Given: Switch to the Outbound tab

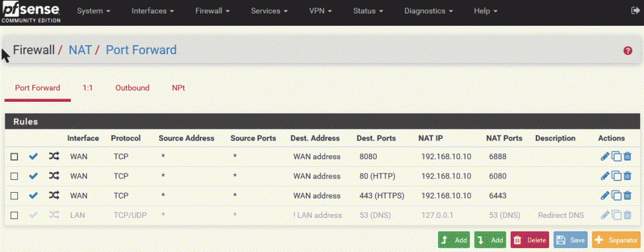Looking at the screenshot, I should tap(132, 88).
